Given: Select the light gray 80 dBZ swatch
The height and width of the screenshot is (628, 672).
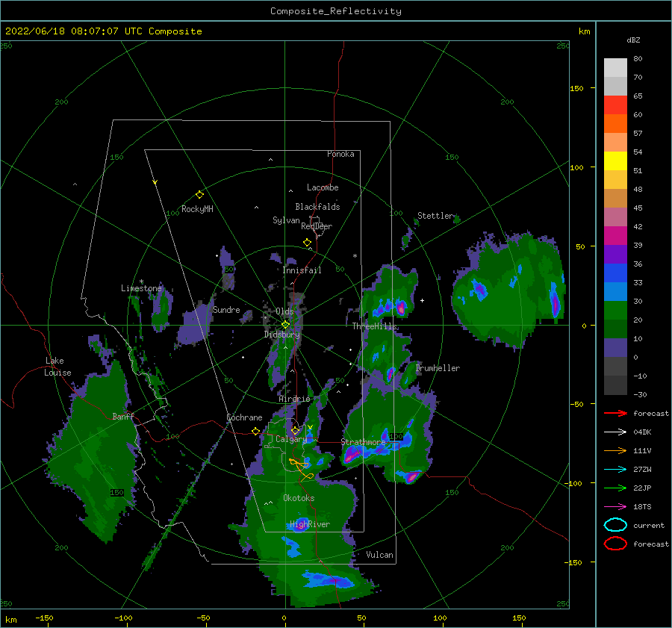Looking at the screenshot, I should tap(615, 68).
